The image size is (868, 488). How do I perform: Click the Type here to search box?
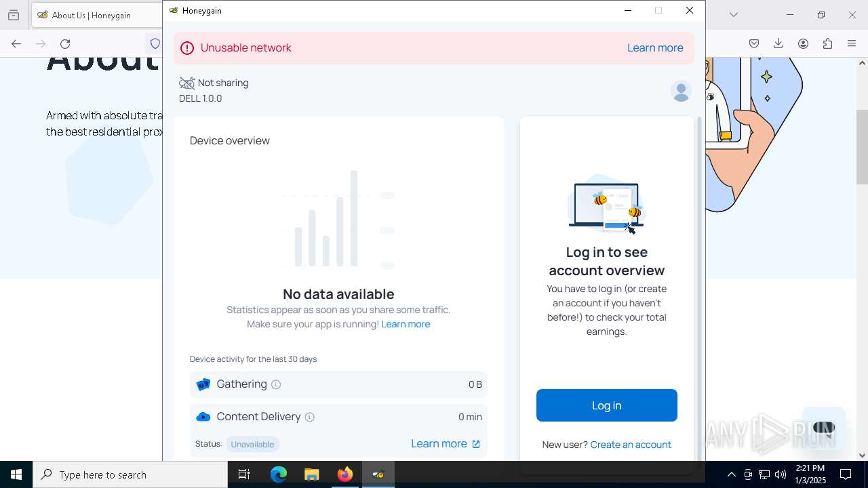pos(130,474)
